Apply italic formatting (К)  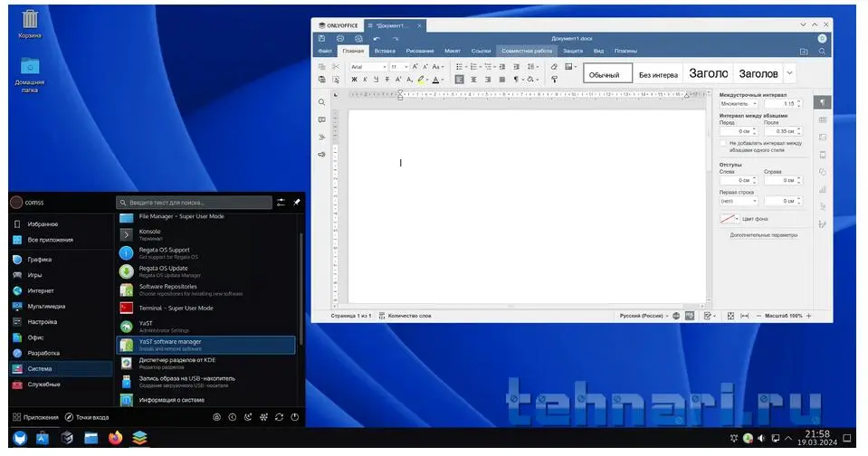click(x=365, y=80)
